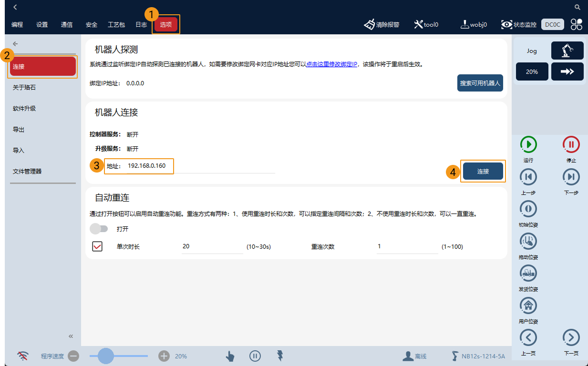Open the 工艺包 process package menu

click(x=116, y=25)
